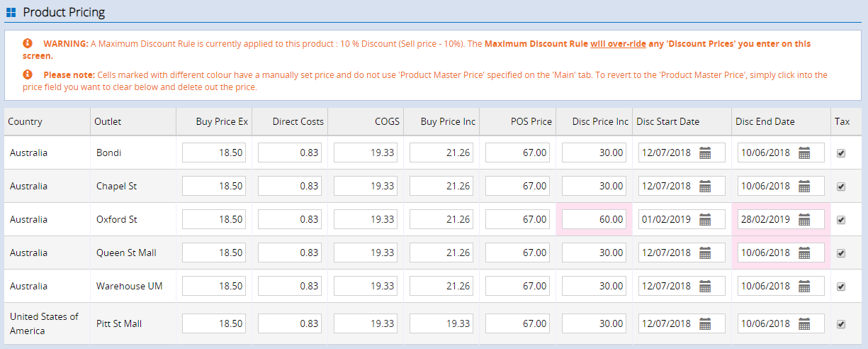Open calendar for Warehouse UM end date
The image size is (868, 349).
point(804,286)
